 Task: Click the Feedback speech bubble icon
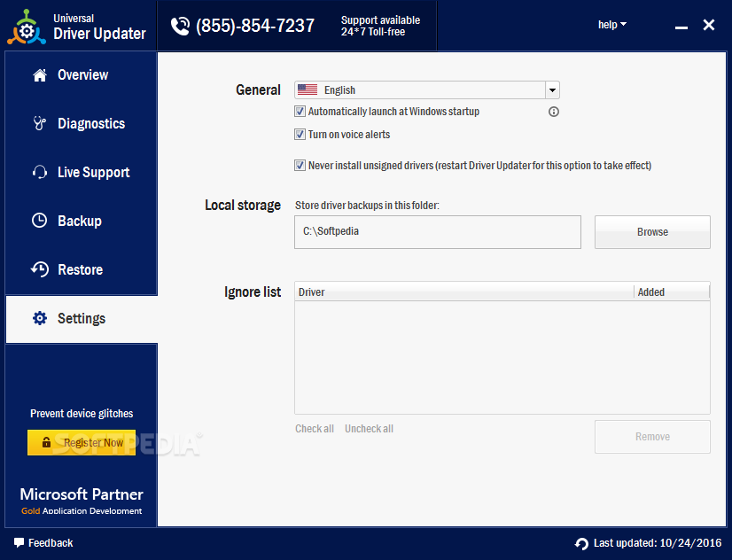19,543
